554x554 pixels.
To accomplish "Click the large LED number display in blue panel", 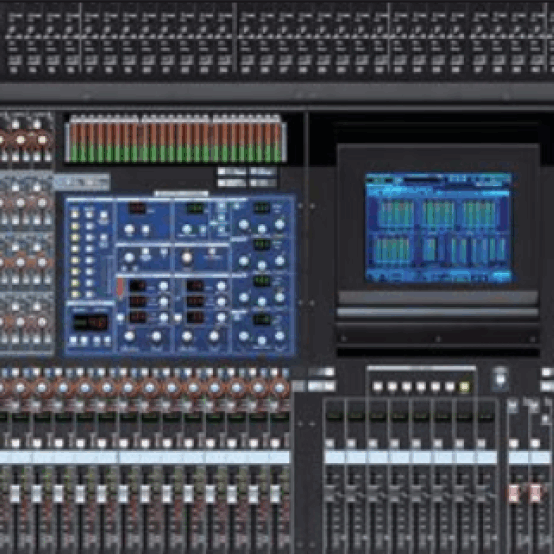I will [x=90, y=322].
